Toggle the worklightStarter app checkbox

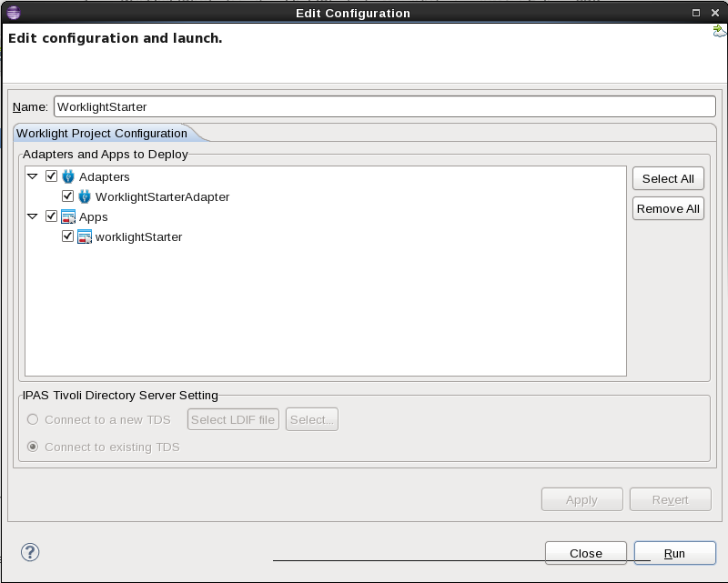point(67,236)
